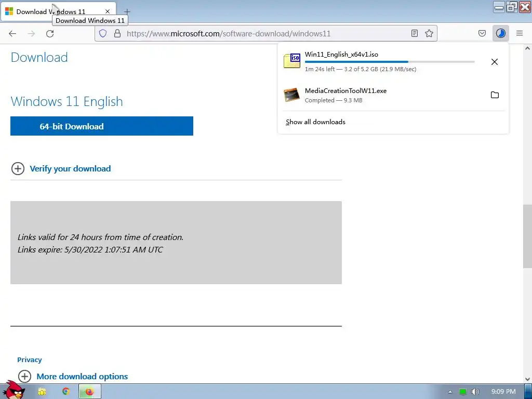Click the Firefox taskbar button

89,392
